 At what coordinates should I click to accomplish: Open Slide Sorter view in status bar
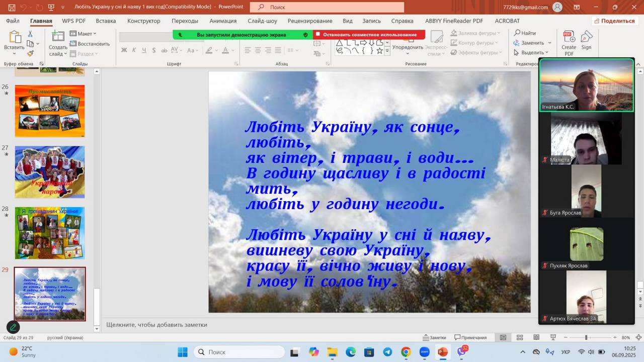pyautogui.click(x=520, y=337)
